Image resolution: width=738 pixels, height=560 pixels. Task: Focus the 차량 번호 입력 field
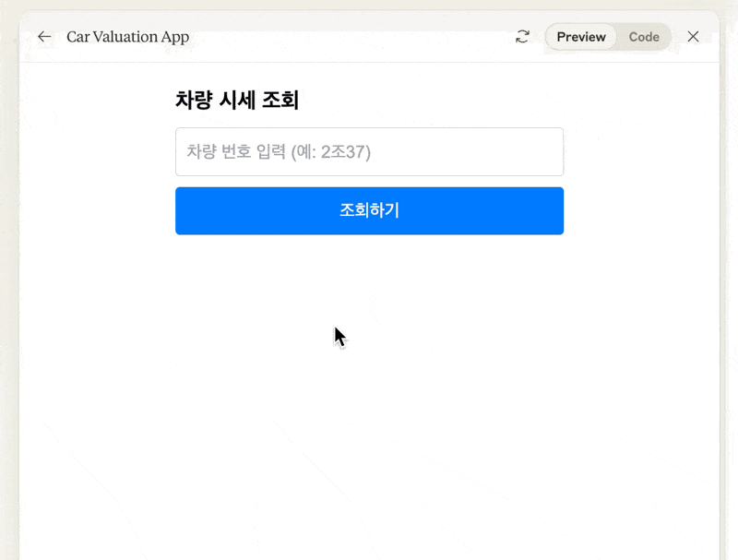370,152
